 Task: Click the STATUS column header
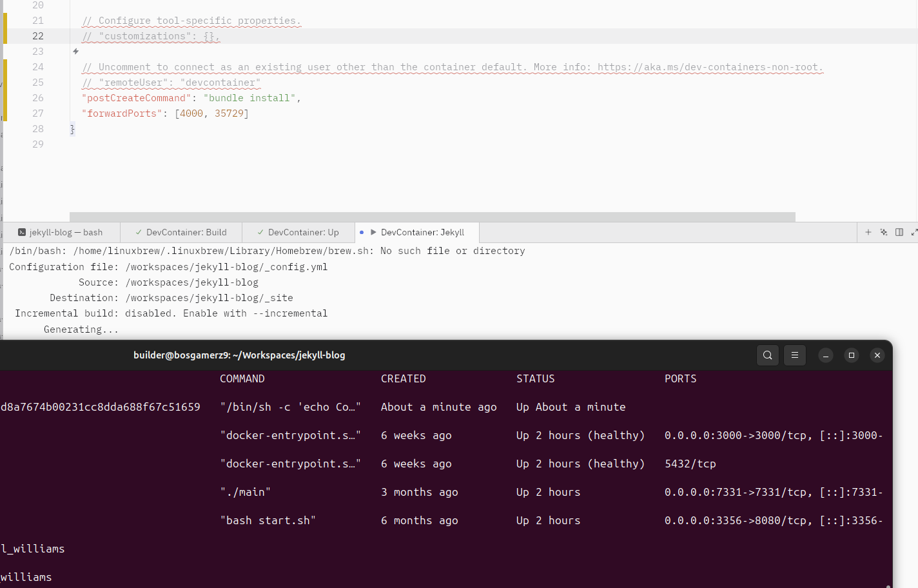point(536,378)
